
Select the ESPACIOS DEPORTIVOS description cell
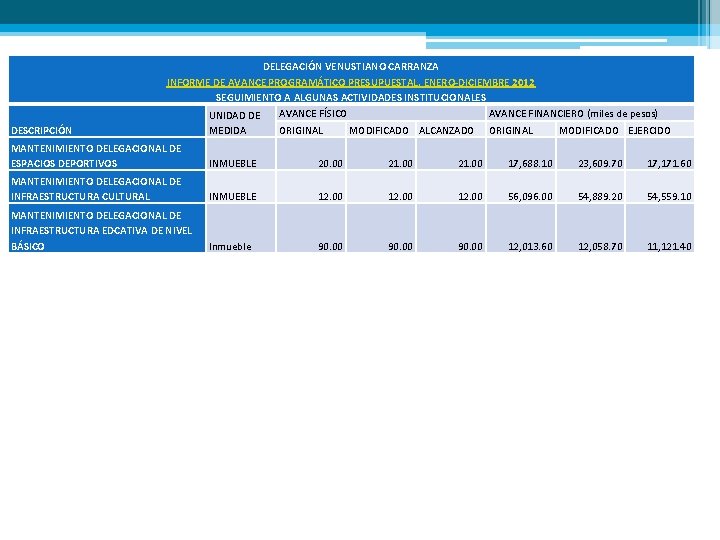[x=107, y=154]
